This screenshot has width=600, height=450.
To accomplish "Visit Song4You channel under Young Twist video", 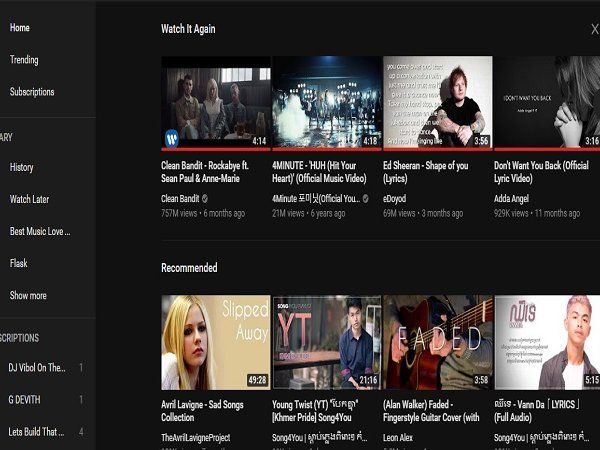I will (x=320, y=437).
